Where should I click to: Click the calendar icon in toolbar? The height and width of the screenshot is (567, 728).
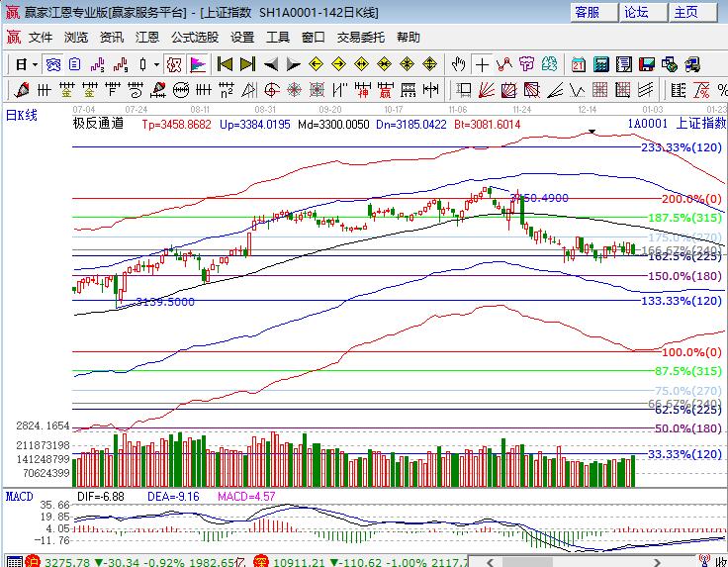[579, 64]
